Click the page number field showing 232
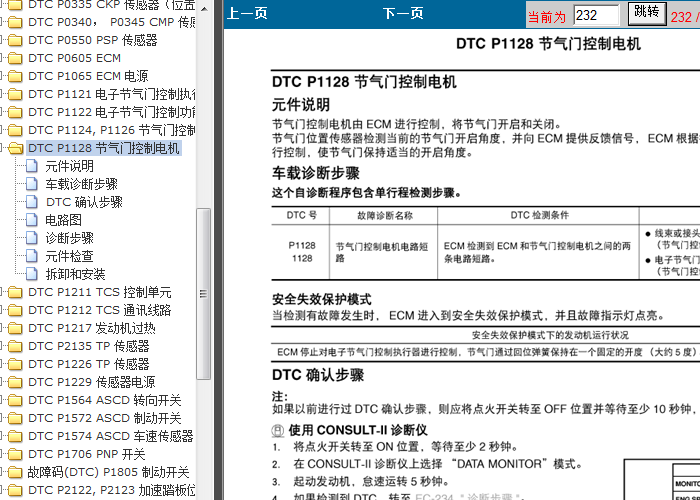The height and width of the screenshot is (500, 700). [596, 15]
